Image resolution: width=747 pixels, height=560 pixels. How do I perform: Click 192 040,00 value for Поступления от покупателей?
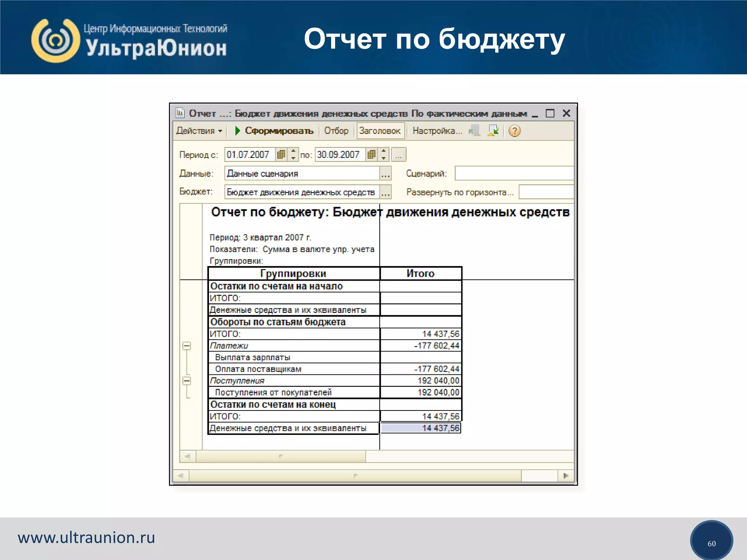(438, 392)
